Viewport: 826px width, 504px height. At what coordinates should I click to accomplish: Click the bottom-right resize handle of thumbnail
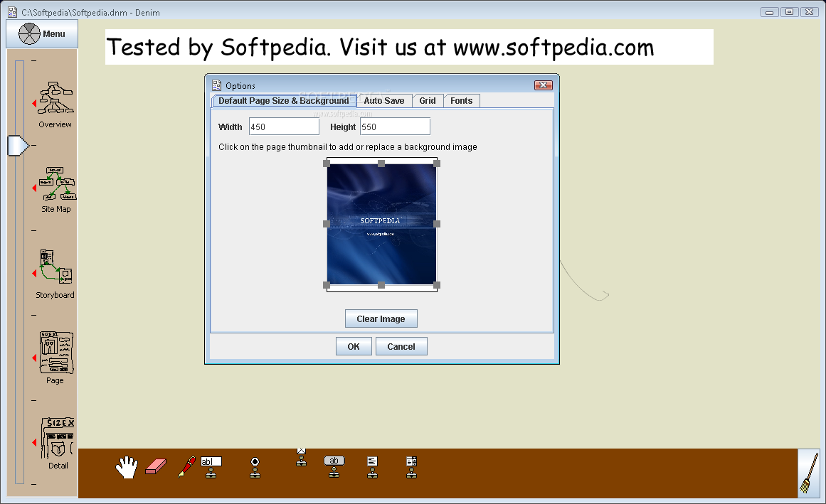(x=437, y=285)
